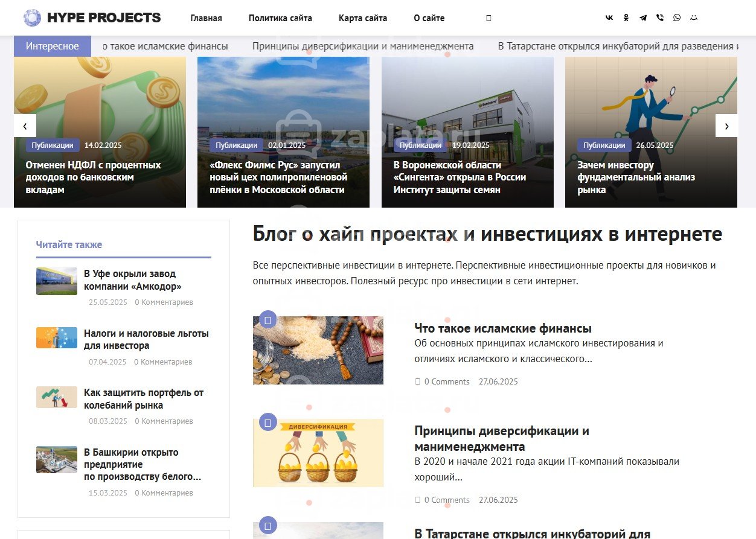Click the smiley-face social icon in header
The image size is (756, 539).
point(694,18)
